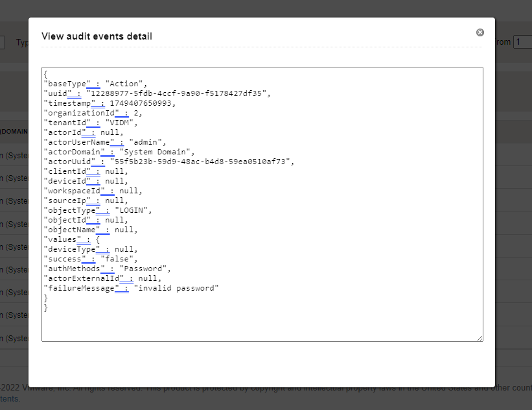The width and height of the screenshot is (532, 410).
Task: Close the View audit events detail dialog
Action: (x=480, y=32)
